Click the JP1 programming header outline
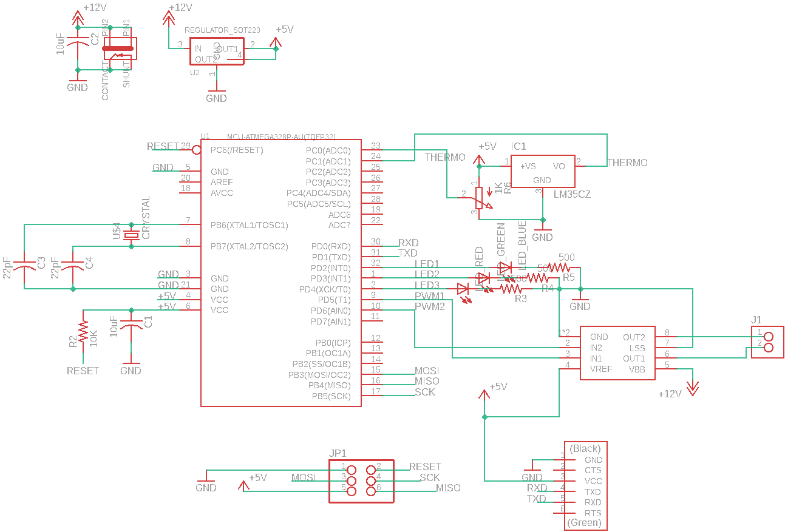Image resolution: width=785 pixels, height=532 pixels. click(x=362, y=481)
